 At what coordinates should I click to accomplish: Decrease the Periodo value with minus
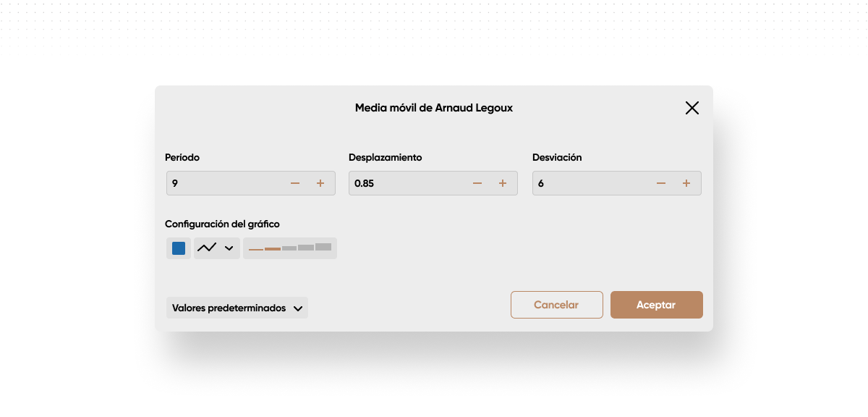(x=295, y=183)
